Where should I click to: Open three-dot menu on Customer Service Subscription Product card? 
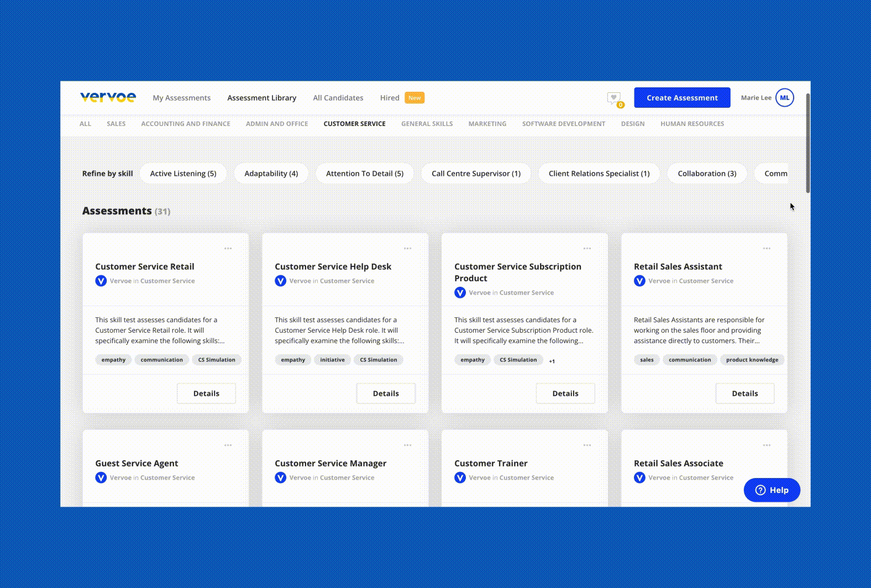point(587,249)
